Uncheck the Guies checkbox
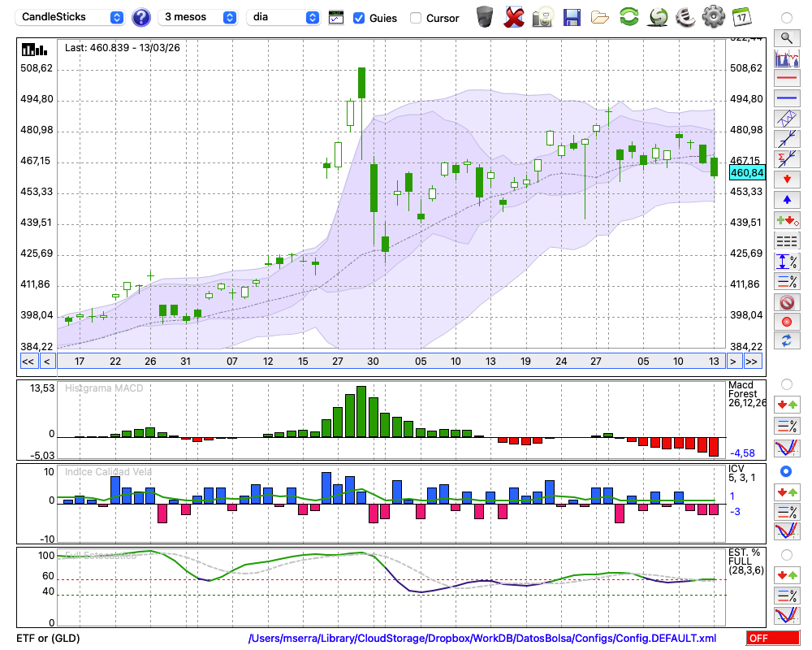 pyautogui.click(x=359, y=18)
